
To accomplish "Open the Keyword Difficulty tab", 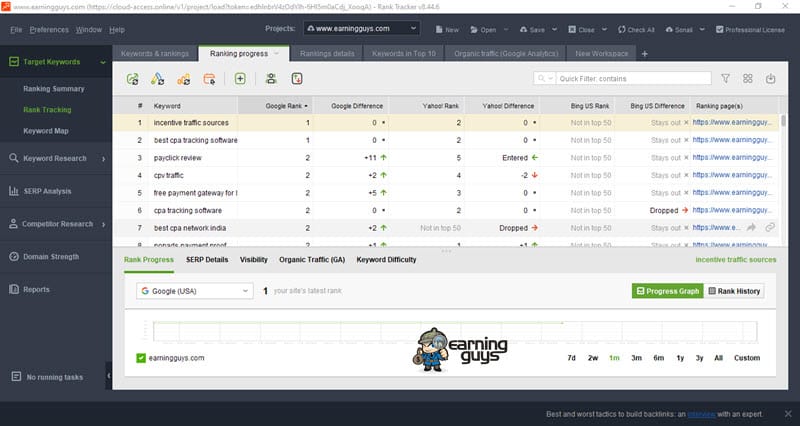I will pos(386,260).
